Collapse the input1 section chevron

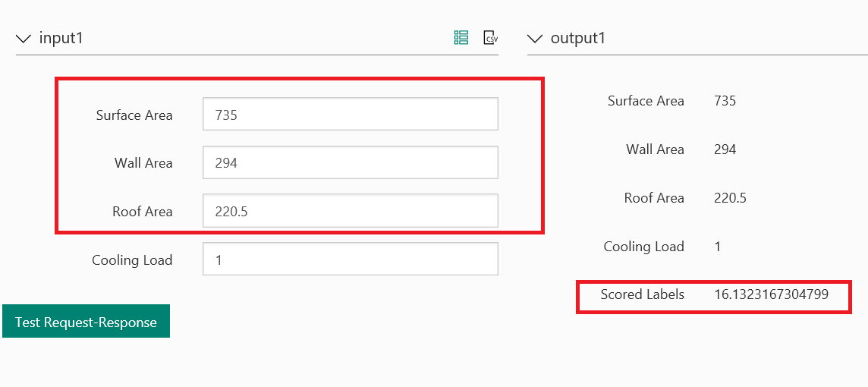[24, 38]
